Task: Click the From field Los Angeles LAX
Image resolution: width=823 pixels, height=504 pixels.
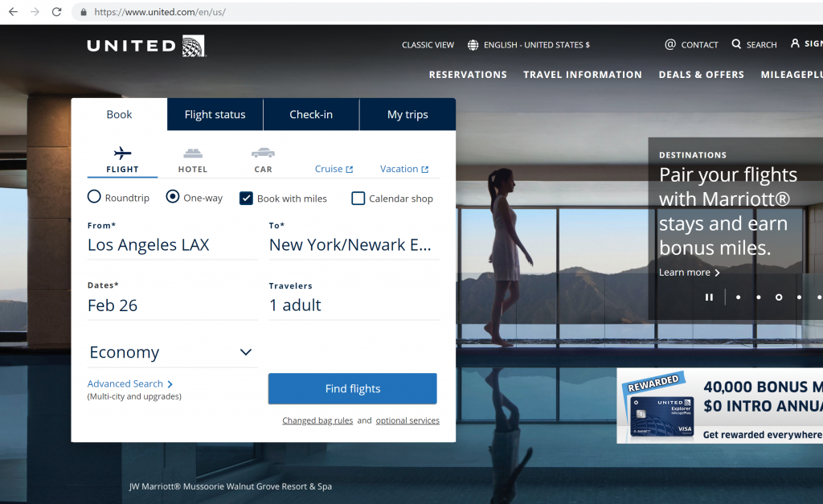Action: [x=173, y=244]
